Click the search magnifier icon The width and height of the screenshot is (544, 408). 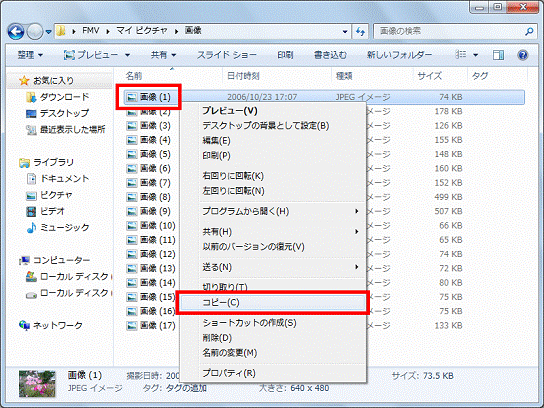529,32
